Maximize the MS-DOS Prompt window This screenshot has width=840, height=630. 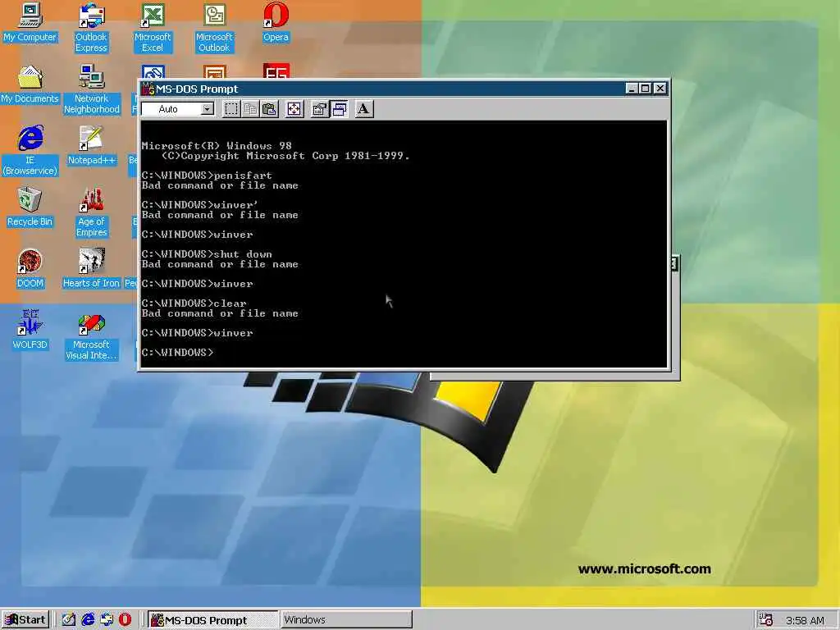coord(646,89)
